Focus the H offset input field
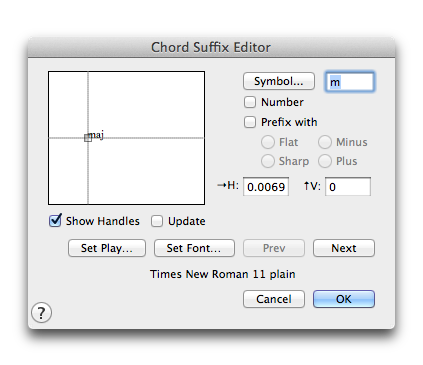Viewport: 423px width, 365px height. pos(266,187)
